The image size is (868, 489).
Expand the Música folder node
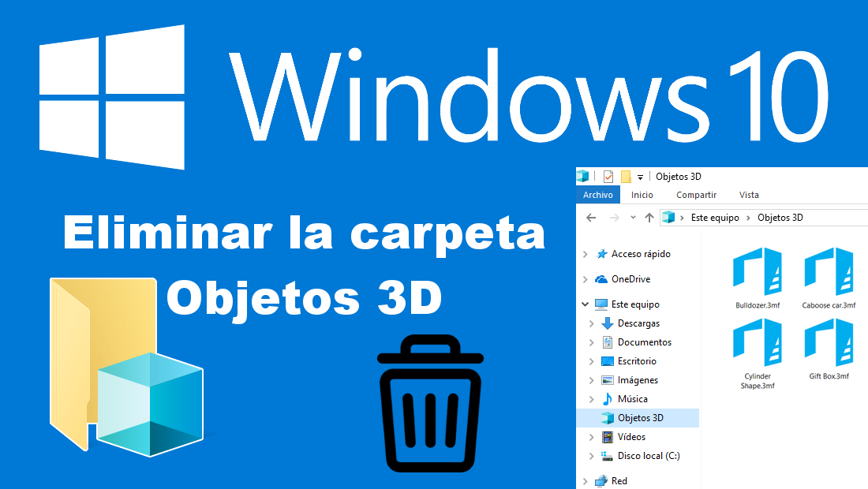pyautogui.click(x=592, y=399)
